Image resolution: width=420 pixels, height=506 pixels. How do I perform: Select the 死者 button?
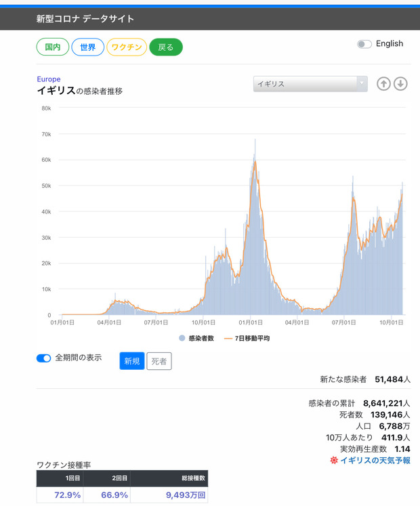coord(159,361)
